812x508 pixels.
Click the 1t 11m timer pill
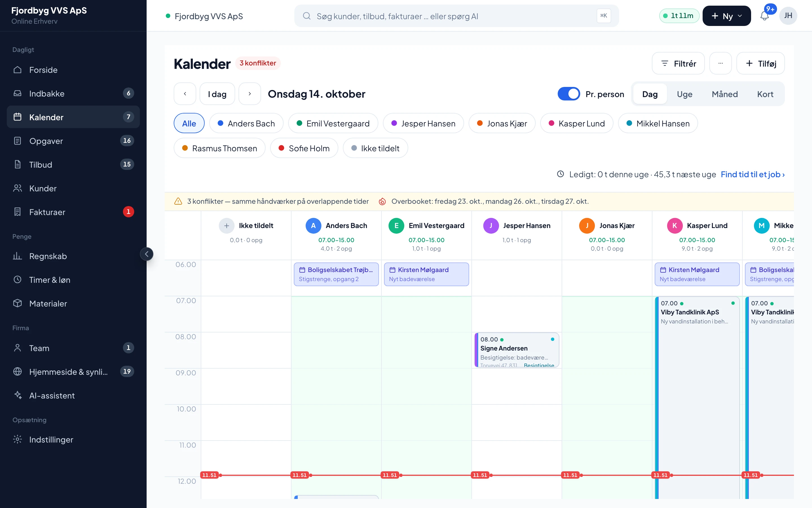[679, 16]
